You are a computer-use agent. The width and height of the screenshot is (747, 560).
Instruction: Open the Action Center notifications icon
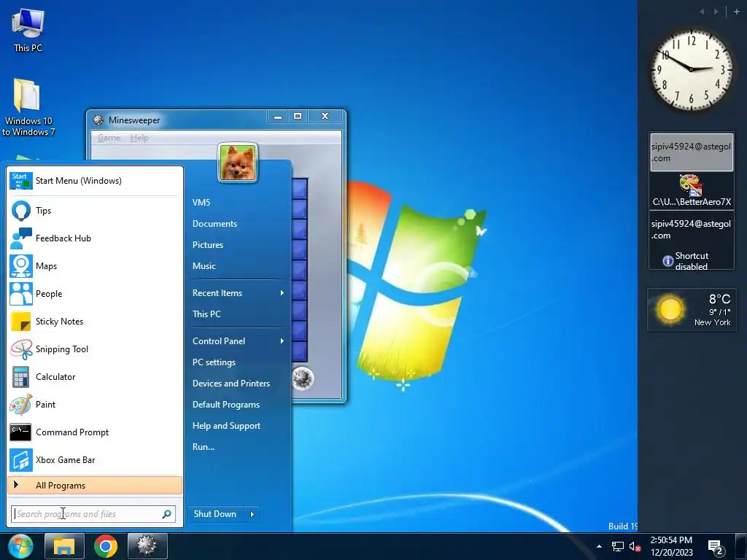coord(715,547)
